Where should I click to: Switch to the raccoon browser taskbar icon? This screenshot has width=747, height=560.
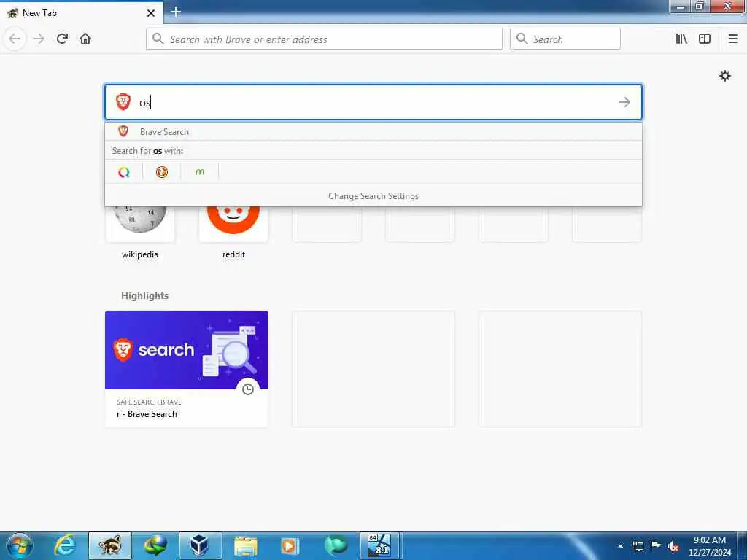click(x=110, y=545)
